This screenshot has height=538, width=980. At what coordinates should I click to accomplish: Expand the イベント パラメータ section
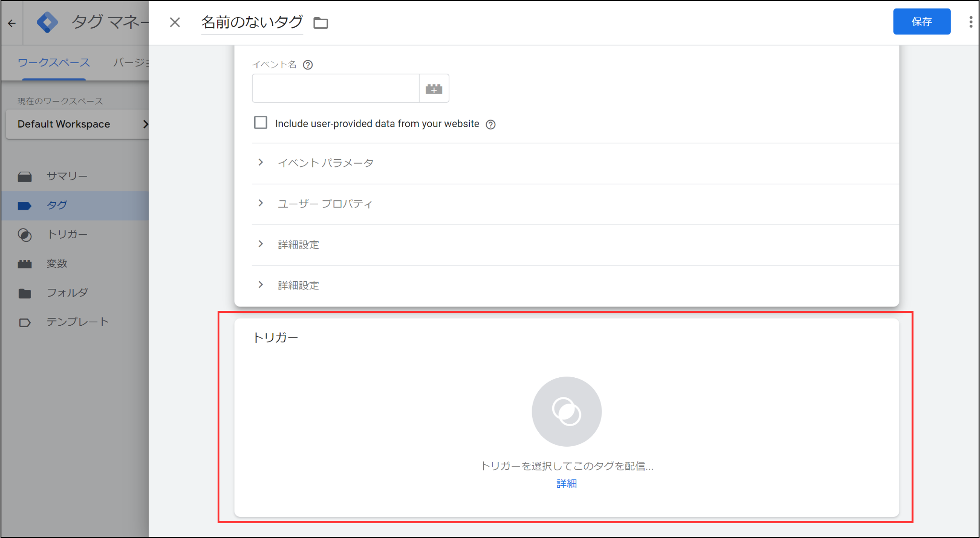(x=575, y=163)
